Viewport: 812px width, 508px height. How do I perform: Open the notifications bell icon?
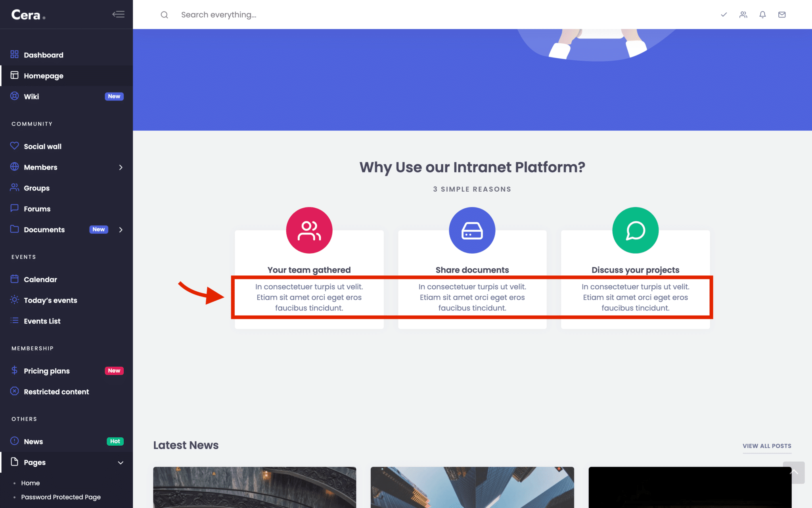click(762, 15)
